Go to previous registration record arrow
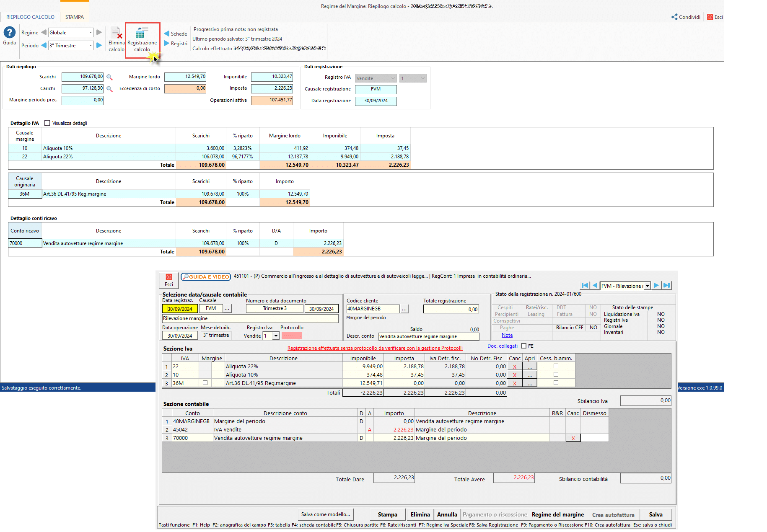 click(595, 285)
